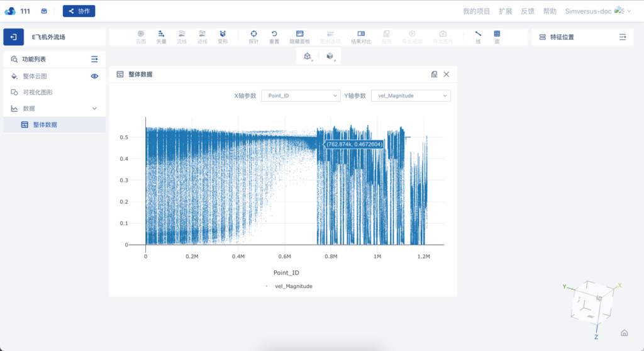Image resolution: width=644 pixels, height=351 pixels.
Task: Toggle the 特征位置 panel menu icon
Action: tap(623, 37)
